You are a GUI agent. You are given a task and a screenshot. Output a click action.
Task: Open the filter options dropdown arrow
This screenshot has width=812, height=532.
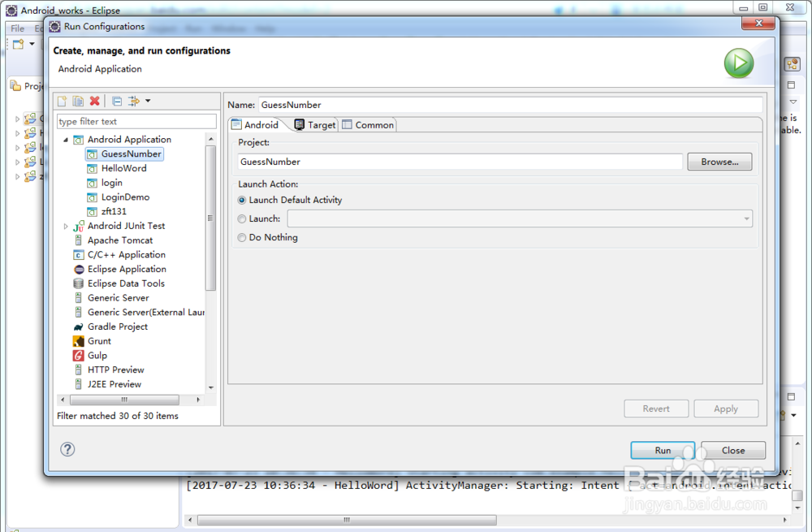click(x=148, y=101)
